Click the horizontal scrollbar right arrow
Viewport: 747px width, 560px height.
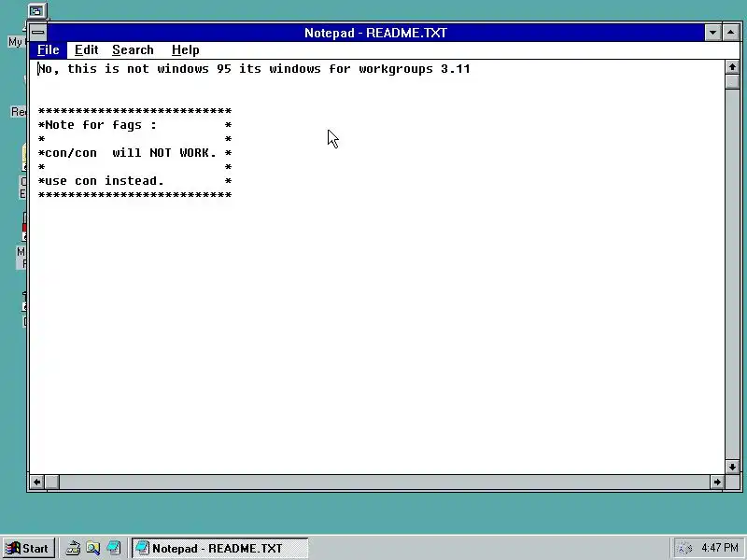coord(717,482)
